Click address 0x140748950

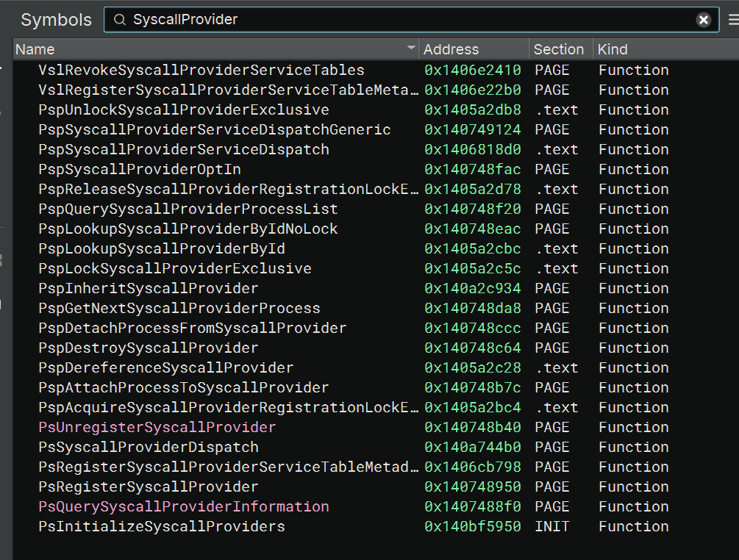(x=473, y=487)
